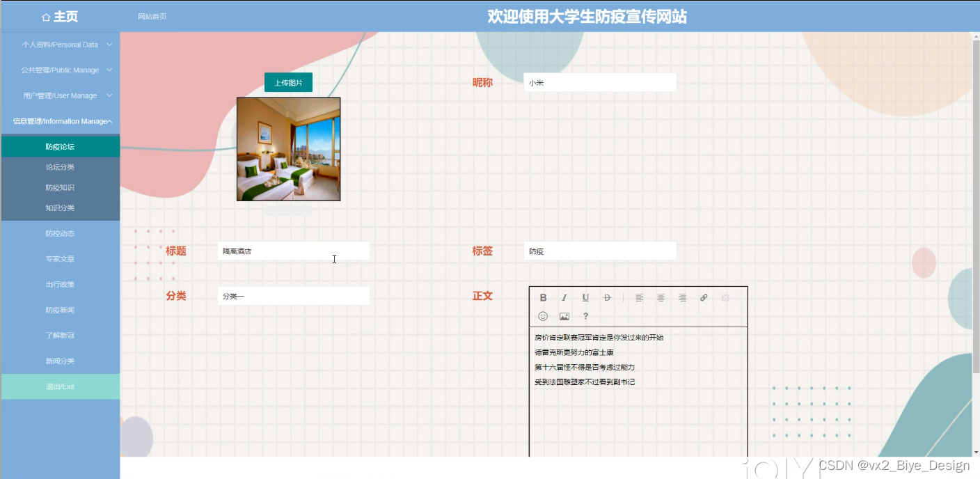980x479 pixels.
Task: Open the 网站首页 link
Action: click(152, 17)
